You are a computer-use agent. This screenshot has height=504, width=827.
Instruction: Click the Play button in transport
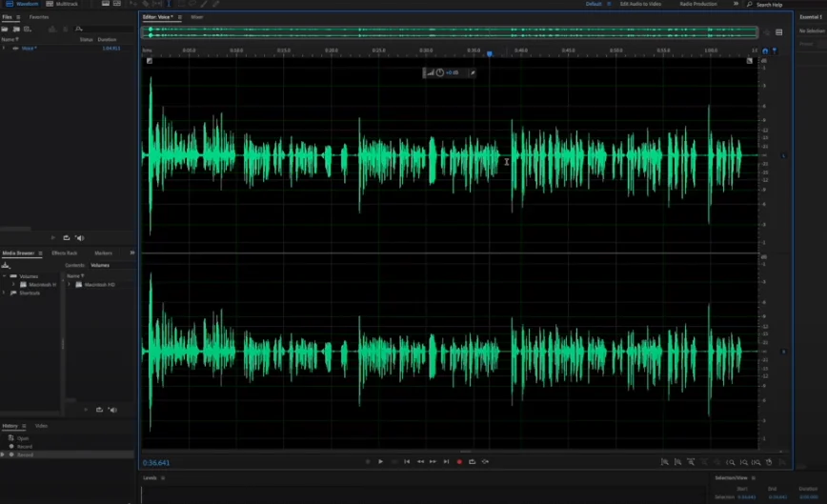click(380, 462)
